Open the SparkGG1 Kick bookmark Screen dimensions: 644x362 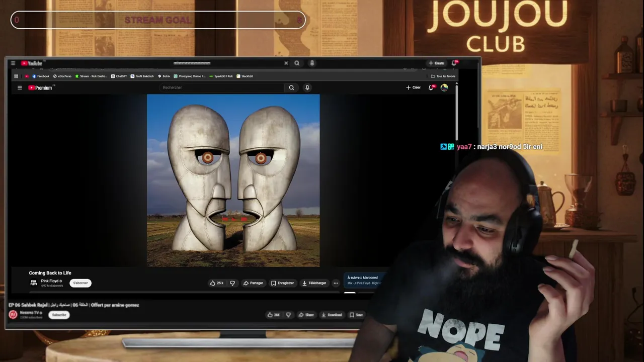[221, 76]
